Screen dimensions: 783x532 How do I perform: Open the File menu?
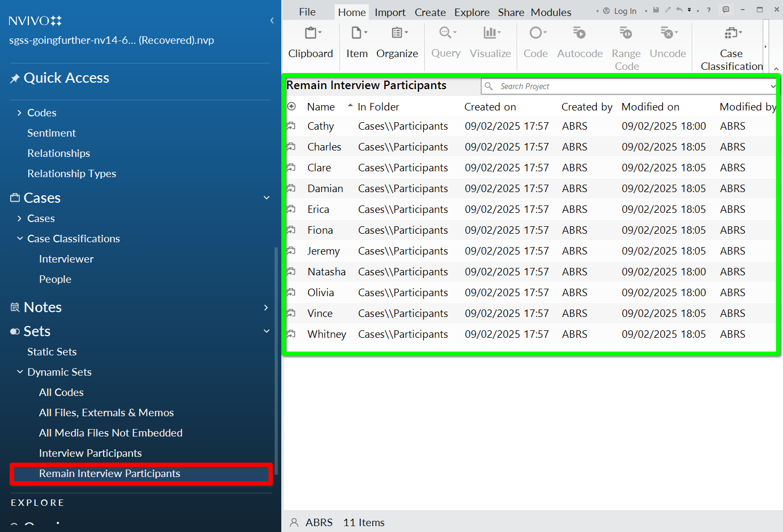(x=307, y=12)
